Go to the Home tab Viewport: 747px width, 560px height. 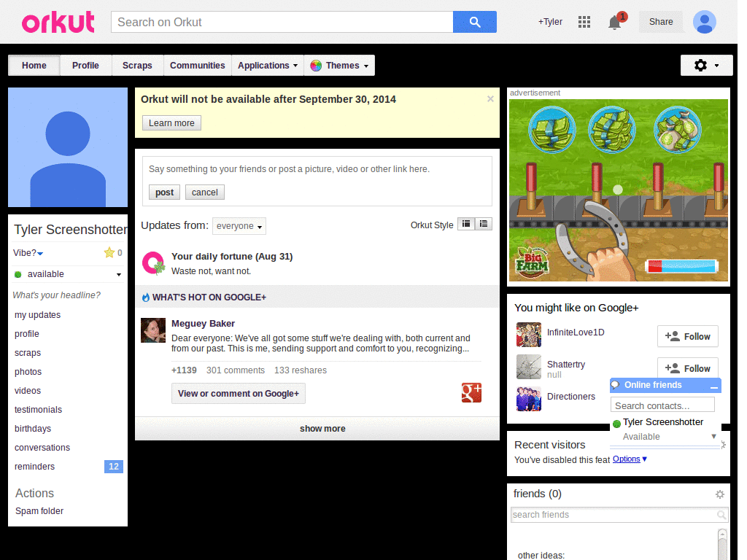34,65
